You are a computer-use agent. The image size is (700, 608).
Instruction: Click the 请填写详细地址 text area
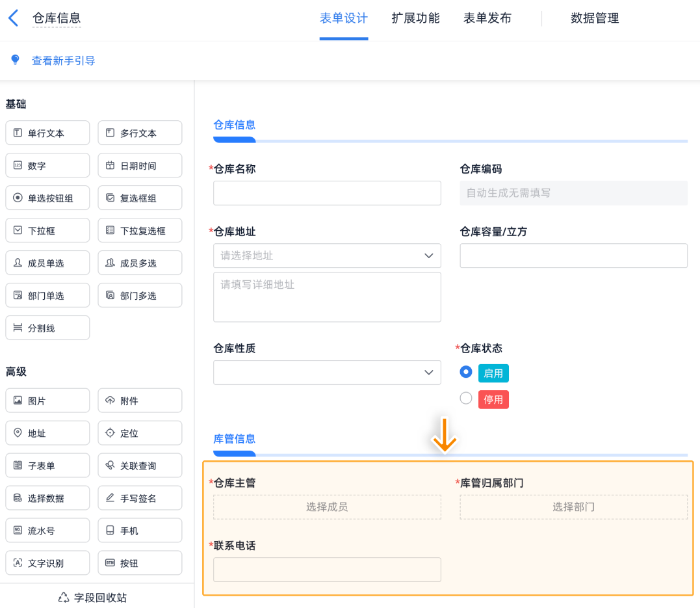327,297
